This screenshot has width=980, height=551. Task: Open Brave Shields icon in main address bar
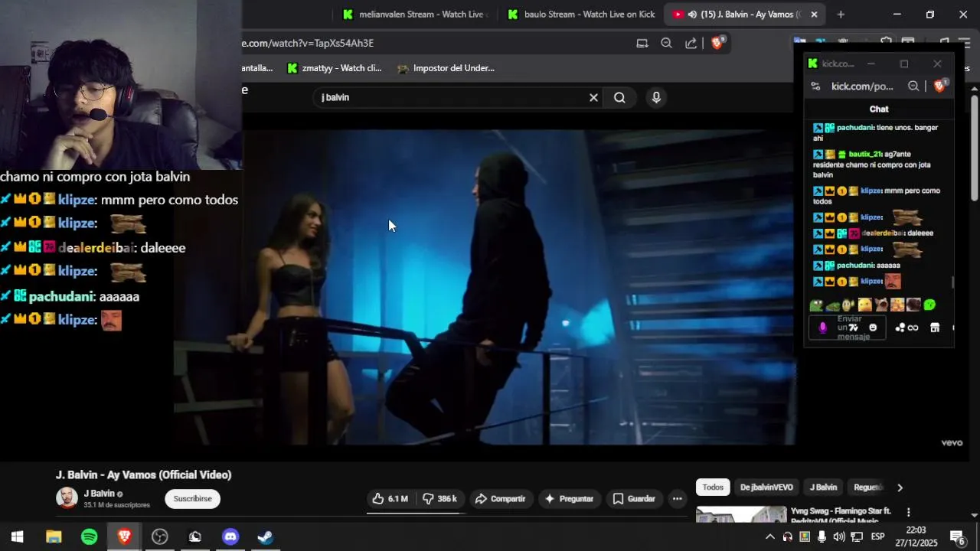click(717, 43)
